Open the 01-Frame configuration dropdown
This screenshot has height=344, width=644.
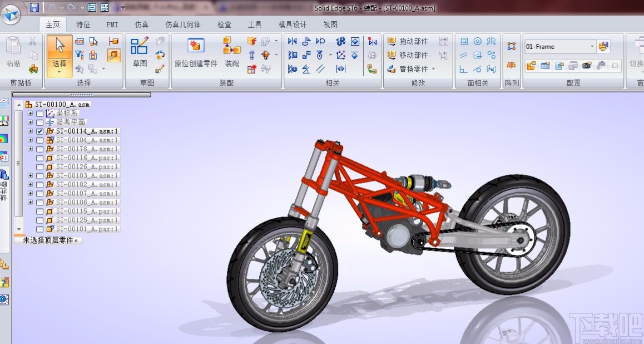pos(592,46)
